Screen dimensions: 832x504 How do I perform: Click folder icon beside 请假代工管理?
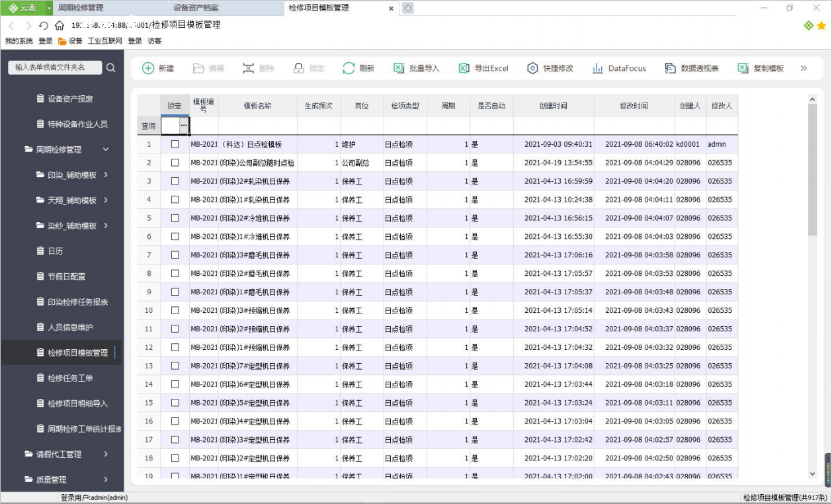28,454
